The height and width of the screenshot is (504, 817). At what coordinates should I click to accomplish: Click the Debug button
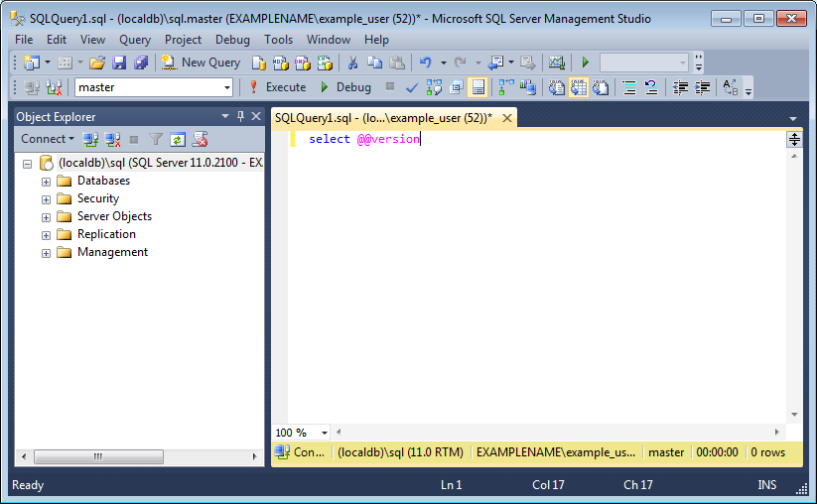[346, 87]
